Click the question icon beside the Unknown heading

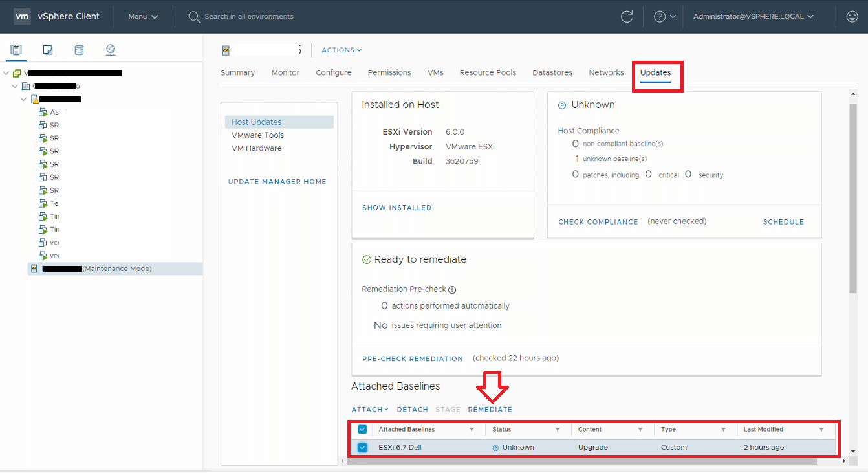[562, 105]
